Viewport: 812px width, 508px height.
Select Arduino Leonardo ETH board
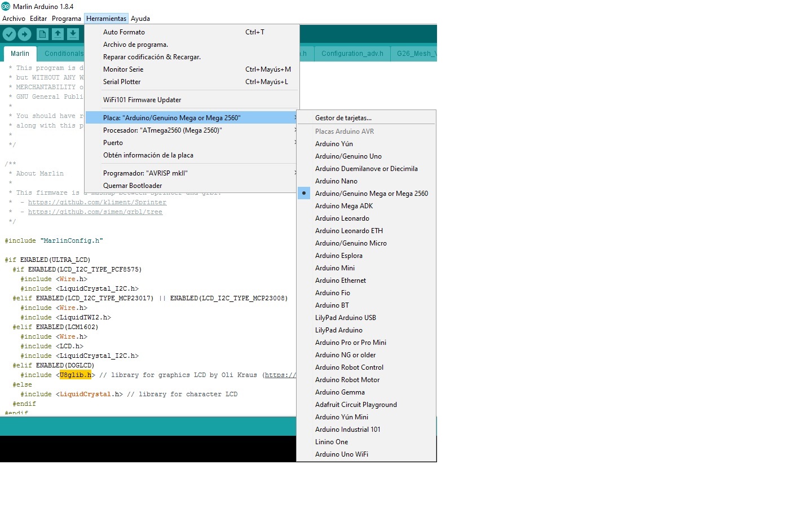tap(348, 231)
